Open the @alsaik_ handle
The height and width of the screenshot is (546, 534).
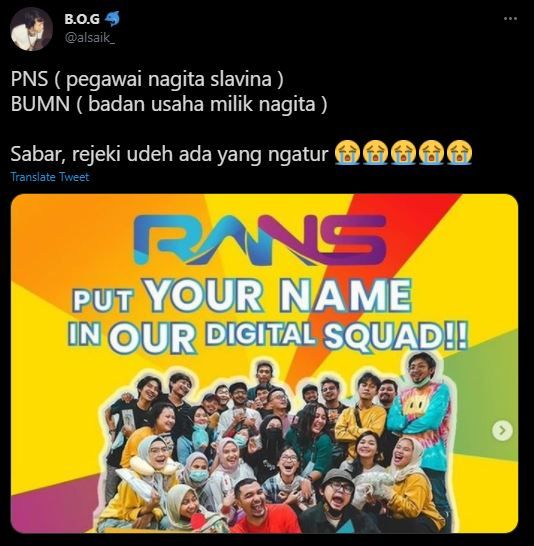pyautogui.click(x=89, y=37)
